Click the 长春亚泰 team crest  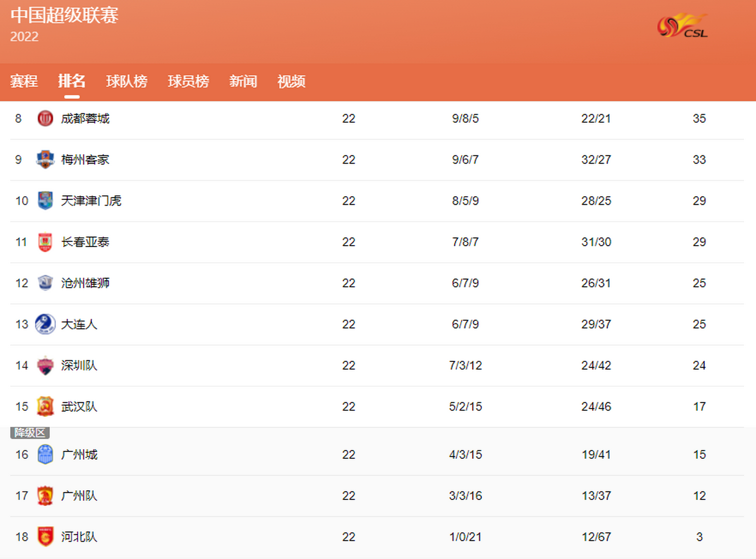45,242
